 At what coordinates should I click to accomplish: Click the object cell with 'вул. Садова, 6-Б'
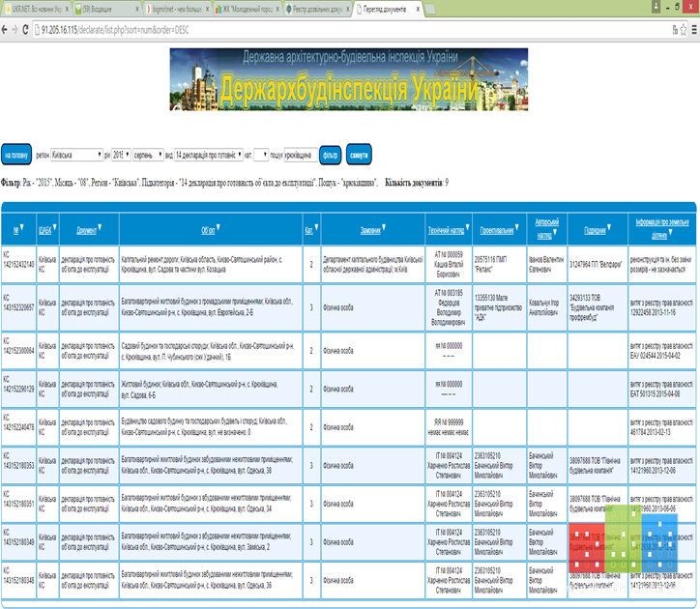211,390
